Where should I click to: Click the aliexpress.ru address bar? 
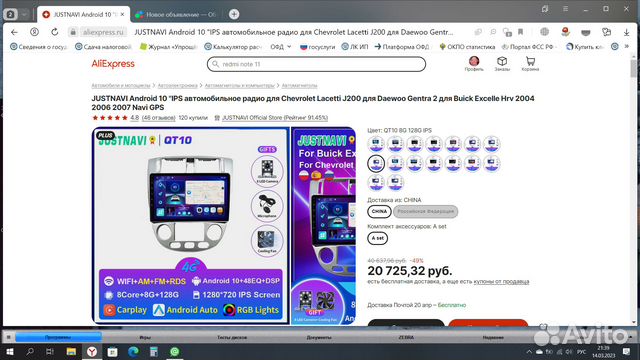[x=103, y=32]
